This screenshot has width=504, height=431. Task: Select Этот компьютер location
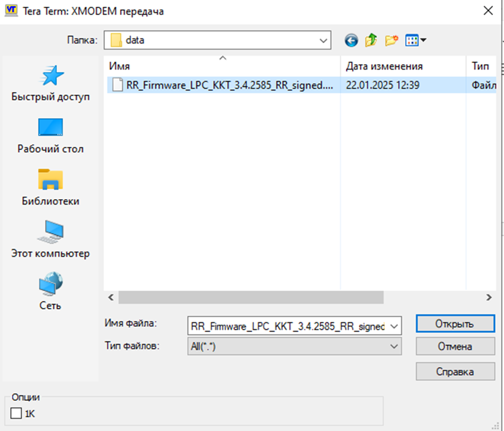(50, 240)
